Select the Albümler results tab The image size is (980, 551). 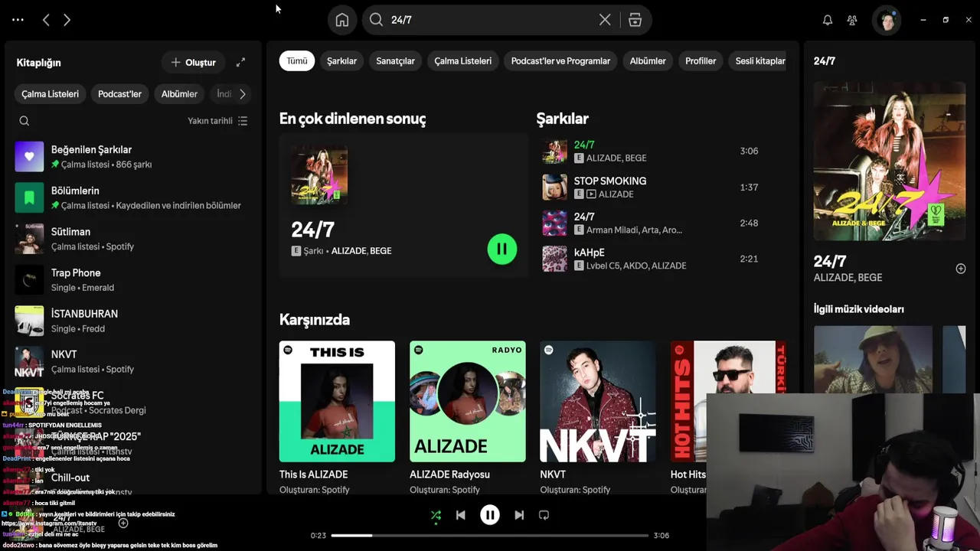(x=648, y=60)
